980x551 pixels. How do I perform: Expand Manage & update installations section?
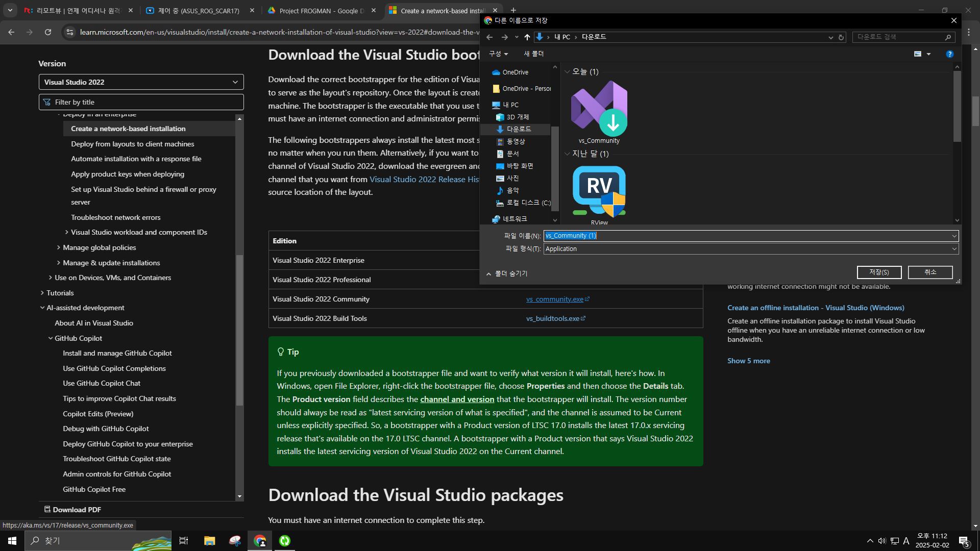(59, 263)
